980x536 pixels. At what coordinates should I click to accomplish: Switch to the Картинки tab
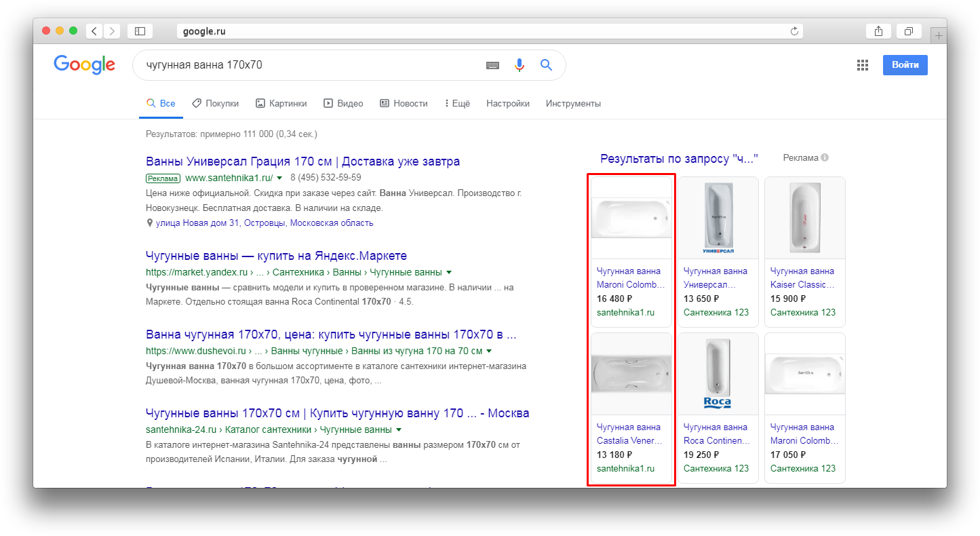(x=281, y=103)
